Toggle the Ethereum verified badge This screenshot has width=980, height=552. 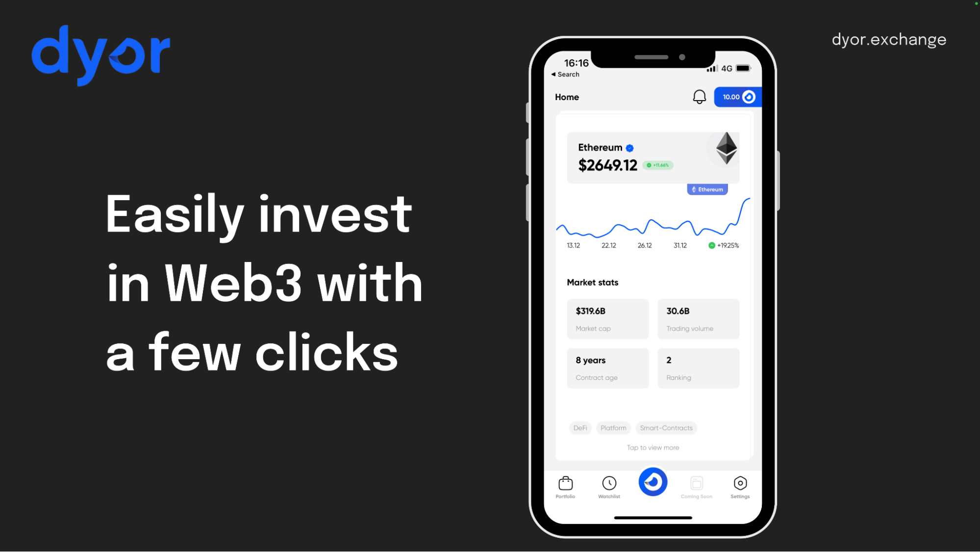tap(631, 147)
